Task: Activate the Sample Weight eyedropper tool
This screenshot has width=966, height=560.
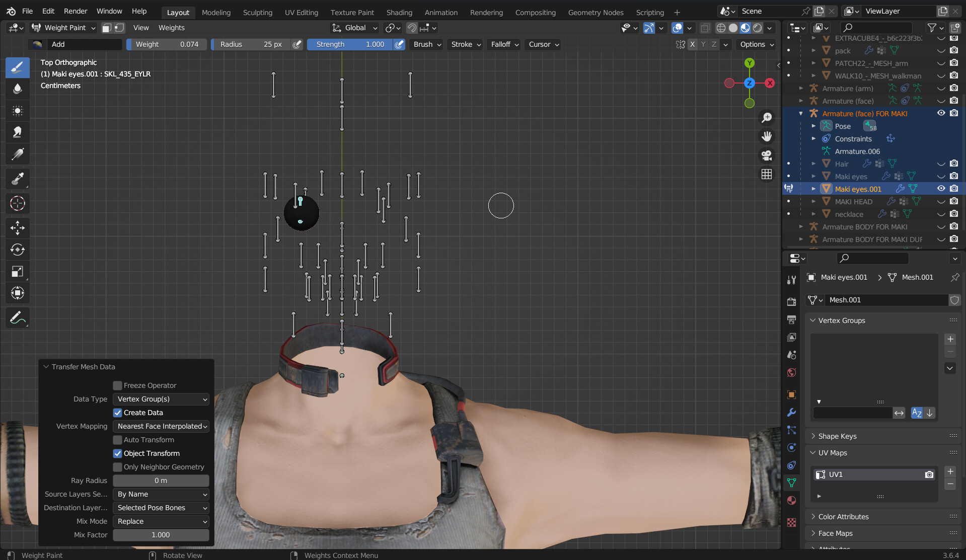Action: [18, 179]
